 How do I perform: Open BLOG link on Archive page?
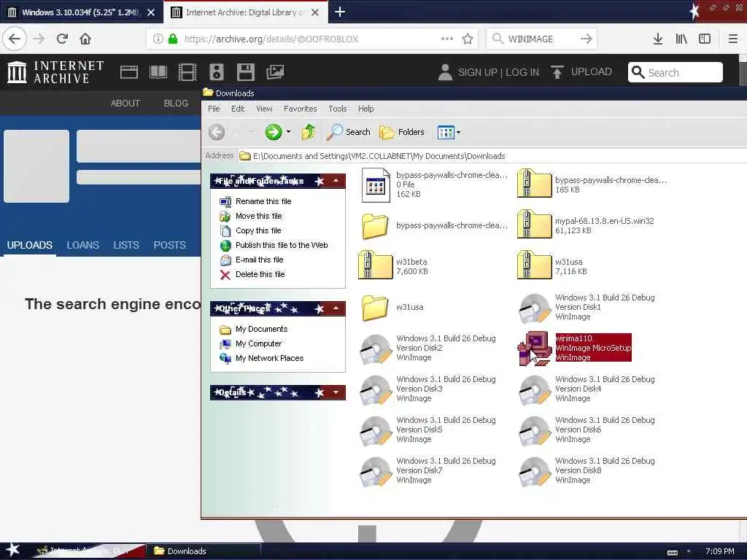(x=176, y=104)
